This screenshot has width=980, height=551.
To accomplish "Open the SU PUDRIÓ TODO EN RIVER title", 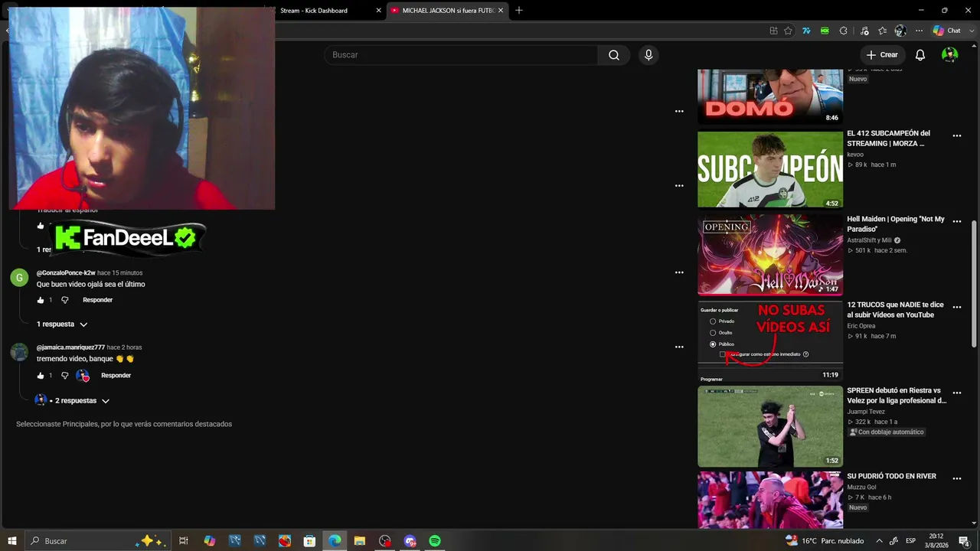I will (x=891, y=476).
